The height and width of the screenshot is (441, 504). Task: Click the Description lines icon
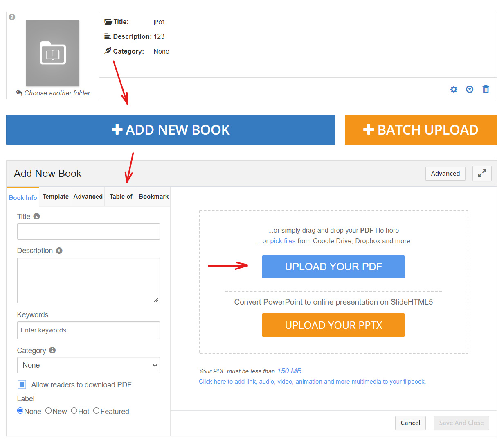[x=108, y=36]
